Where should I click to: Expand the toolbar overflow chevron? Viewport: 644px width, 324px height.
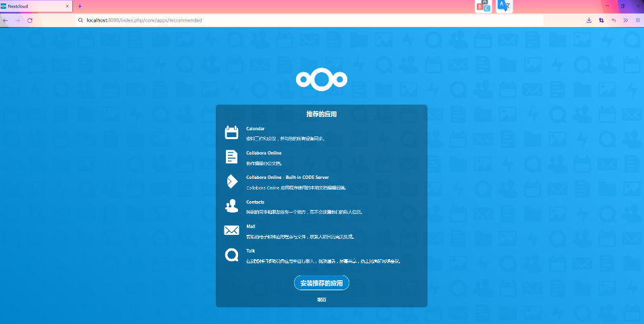point(626,20)
